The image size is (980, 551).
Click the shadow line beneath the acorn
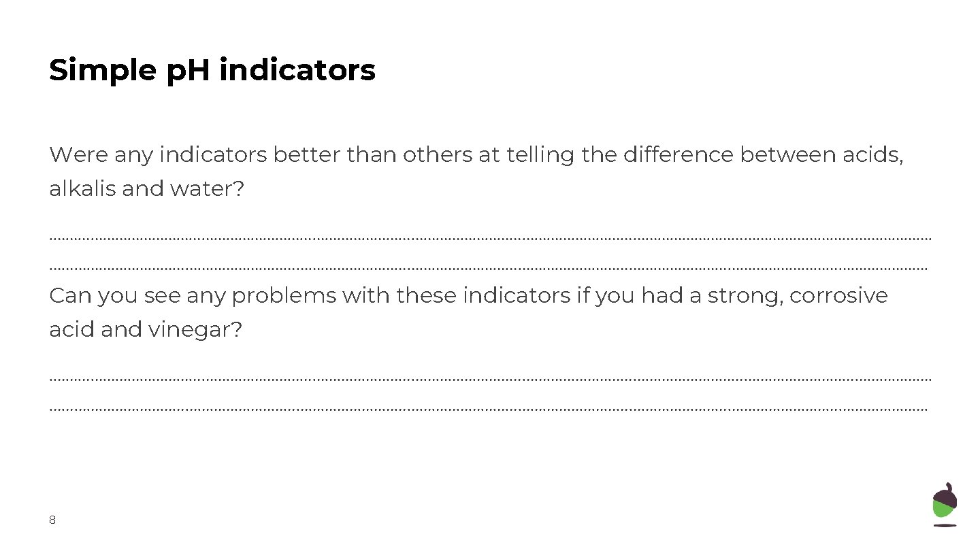(x=945, y=525)
